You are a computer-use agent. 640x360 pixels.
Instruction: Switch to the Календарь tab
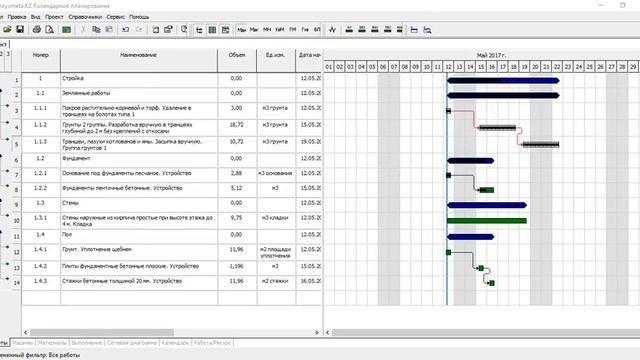click(x=175, y=343)
